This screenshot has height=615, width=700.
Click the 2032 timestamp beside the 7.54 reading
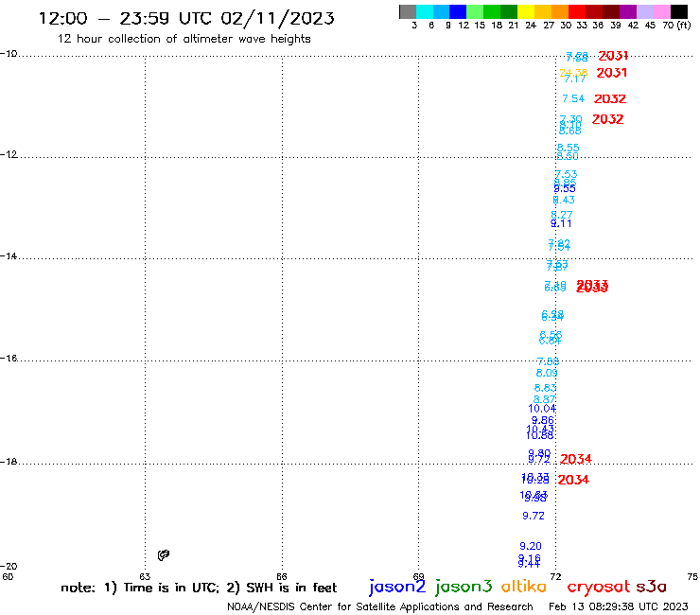click(610, 98)
